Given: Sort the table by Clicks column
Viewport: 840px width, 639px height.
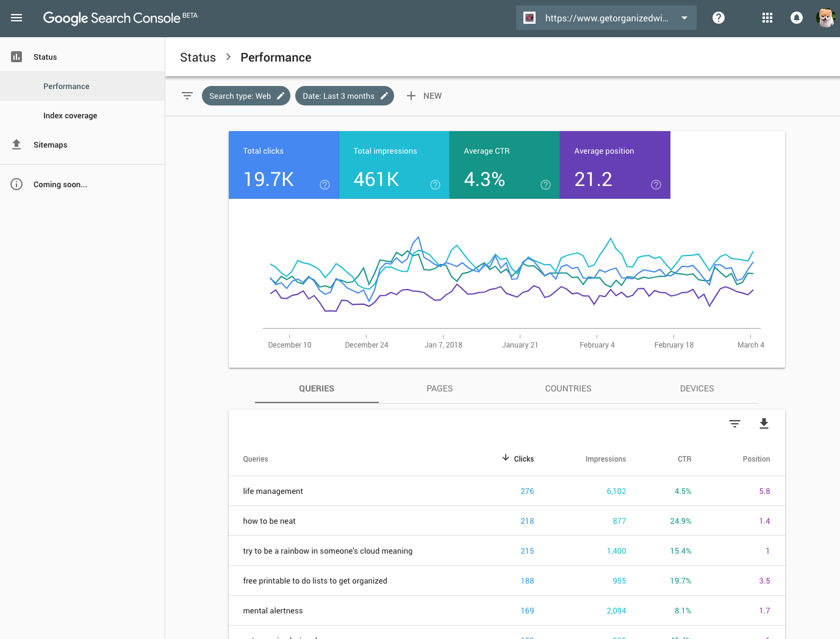Looking at the screenshot, I should tap(523, 459).
